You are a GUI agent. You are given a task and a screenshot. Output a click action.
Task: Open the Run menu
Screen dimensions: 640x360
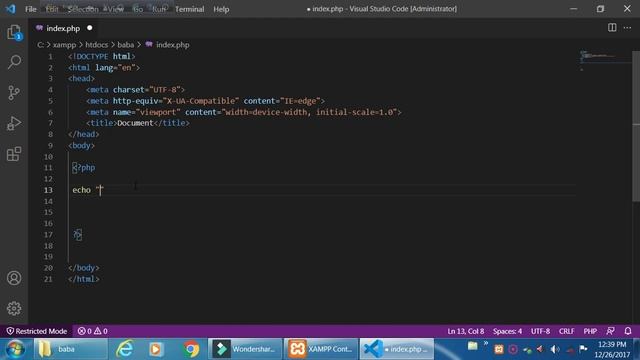point(159,9)
